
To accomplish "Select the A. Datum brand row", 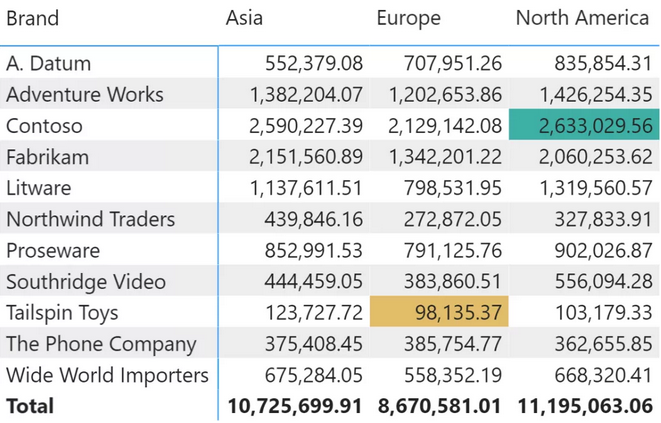I will pyautogui.click(x=48, y=64).
